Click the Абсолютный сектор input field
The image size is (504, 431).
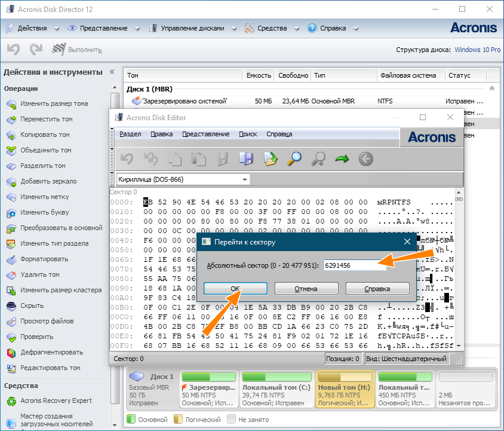click(x=355, y=266)
